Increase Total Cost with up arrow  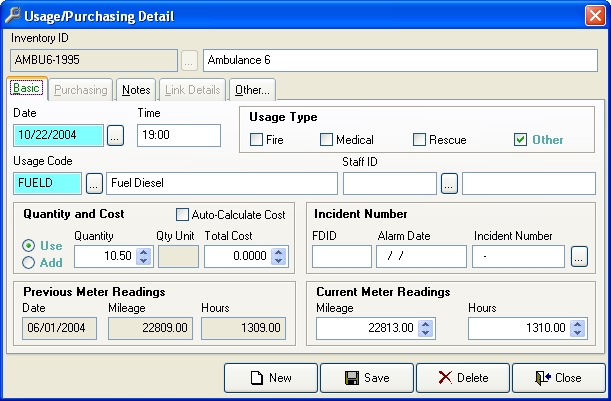coord(279,252)
